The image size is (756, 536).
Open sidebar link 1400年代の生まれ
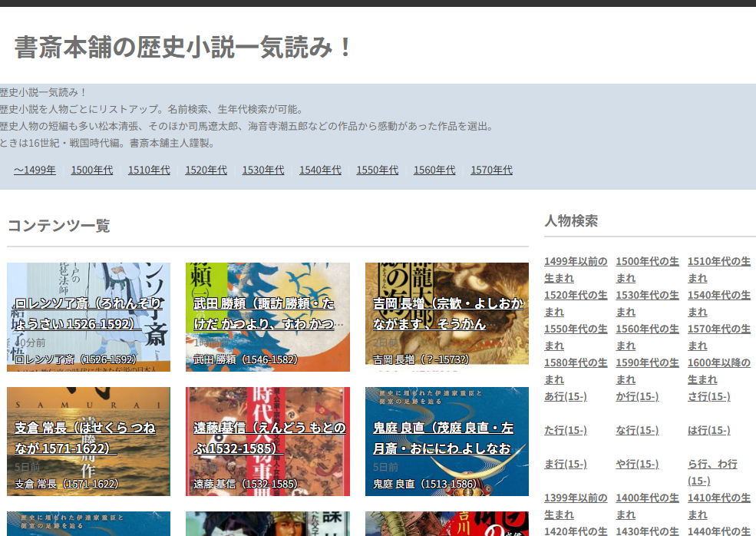click(647, 506)
